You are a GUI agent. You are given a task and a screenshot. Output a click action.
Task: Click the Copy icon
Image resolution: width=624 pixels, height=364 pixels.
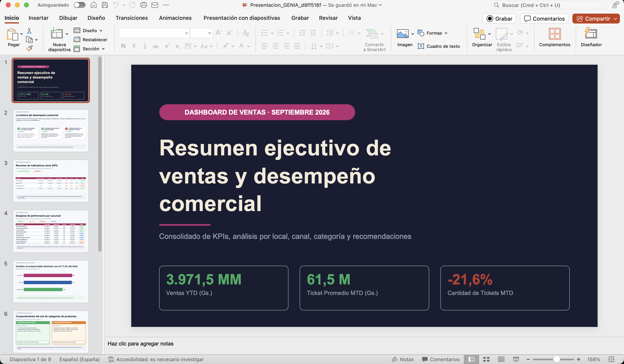(29, 40)
